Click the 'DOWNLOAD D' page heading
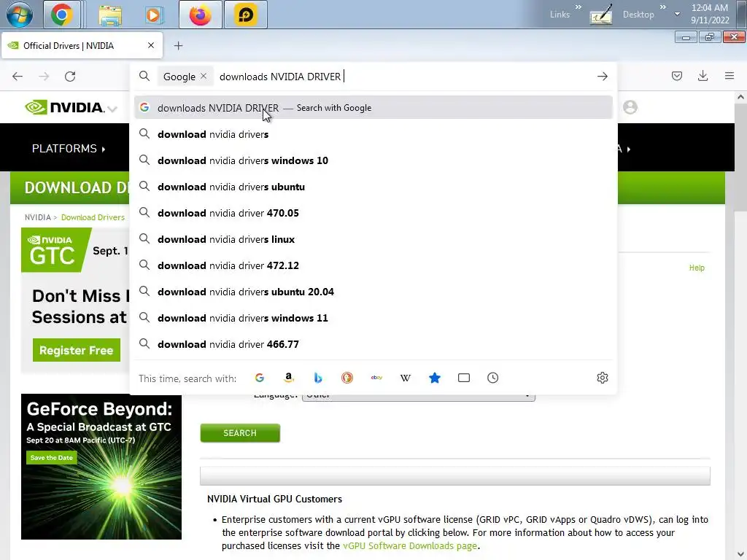 pos(76,187)
